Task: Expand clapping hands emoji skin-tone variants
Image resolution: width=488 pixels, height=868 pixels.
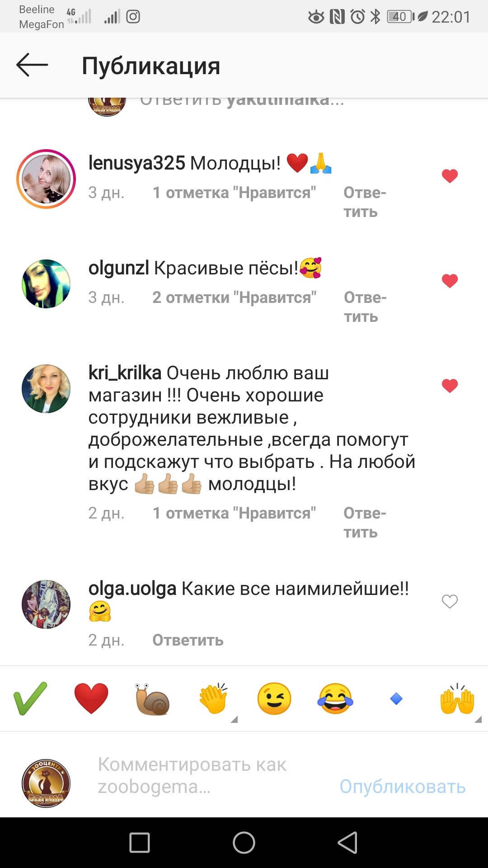Action: (x=234, y=719)
